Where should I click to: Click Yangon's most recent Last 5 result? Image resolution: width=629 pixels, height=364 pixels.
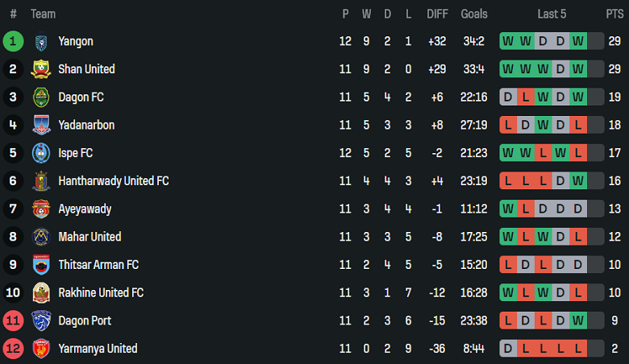click(577, 42)
